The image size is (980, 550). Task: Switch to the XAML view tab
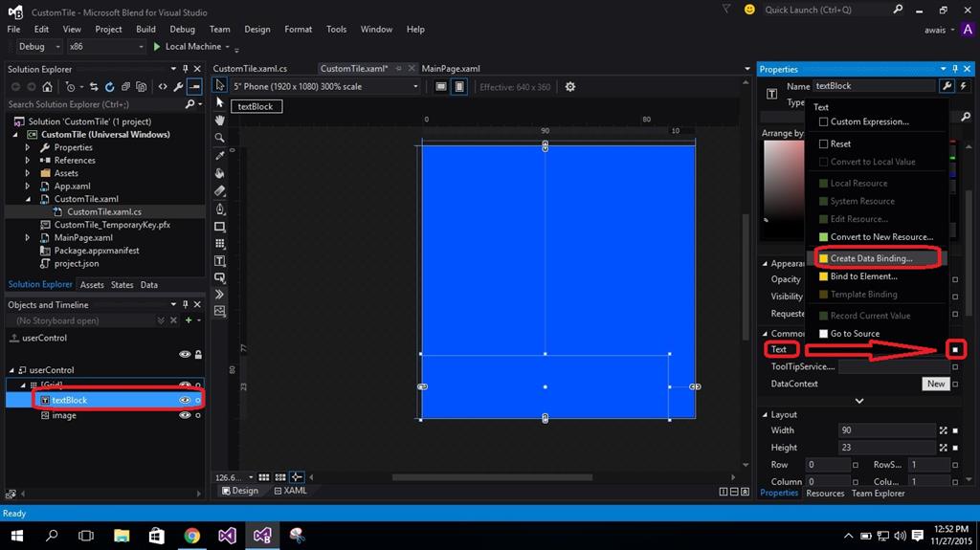(290, 491)
